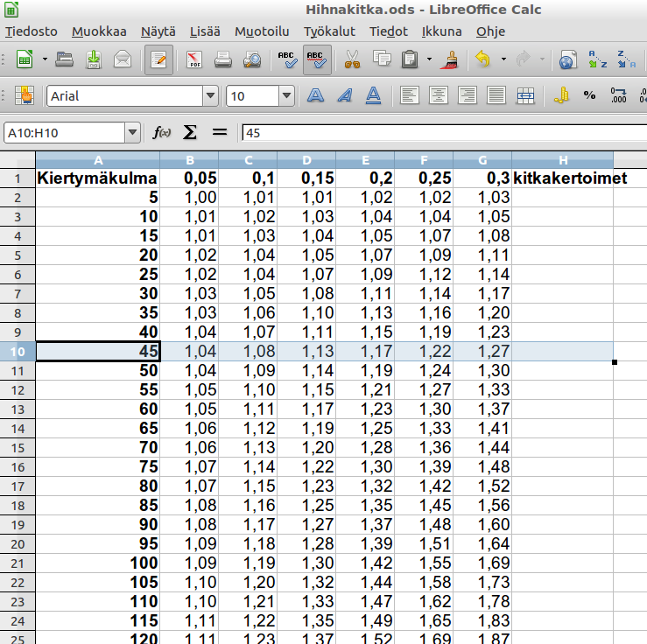Open the Ohje menu
Screen dimensions: 647x644
490,31
